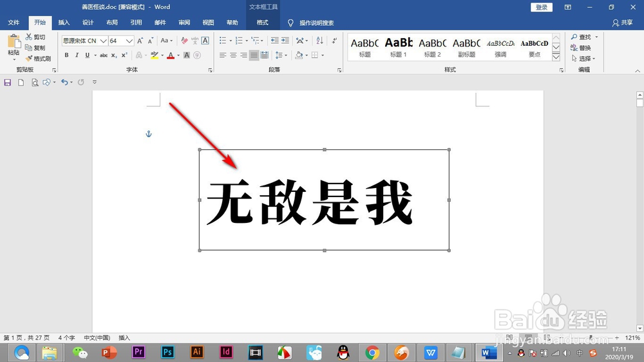Image resolution: width=644 pixels, height=362 pixels.
Task: Expand the bullet list dropdown
Action: point(231,41)
